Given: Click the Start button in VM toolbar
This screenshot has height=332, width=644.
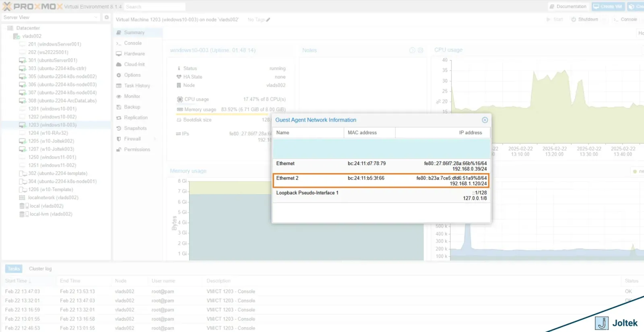Looking at the screenshot, I should (x=555, y=19).
